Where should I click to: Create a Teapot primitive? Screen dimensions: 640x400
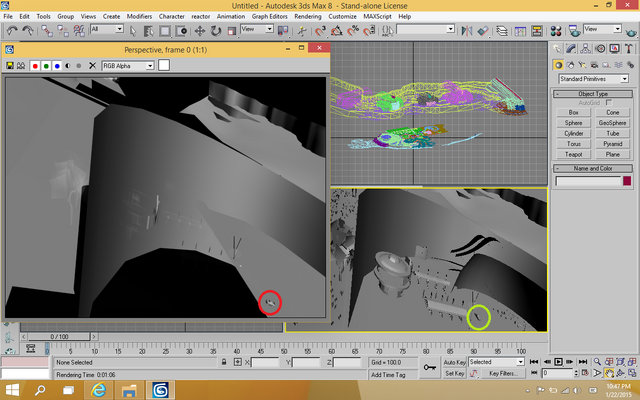pos(573,154)
